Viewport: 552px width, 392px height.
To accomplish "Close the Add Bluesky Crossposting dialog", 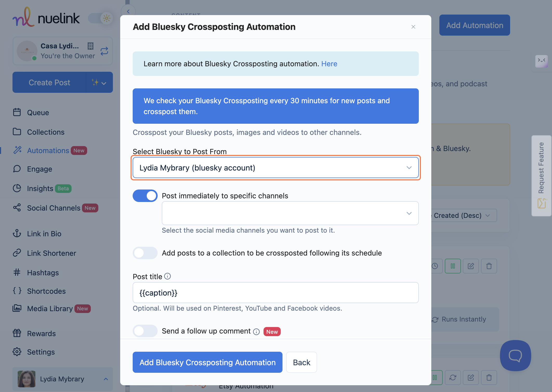I will 413,27.
